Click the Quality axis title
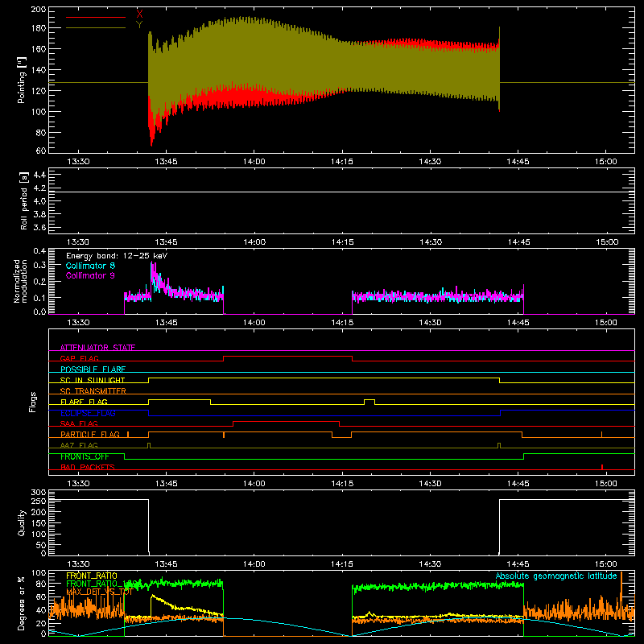This screenshot has height=644, width=644. [x=22, y=522]
